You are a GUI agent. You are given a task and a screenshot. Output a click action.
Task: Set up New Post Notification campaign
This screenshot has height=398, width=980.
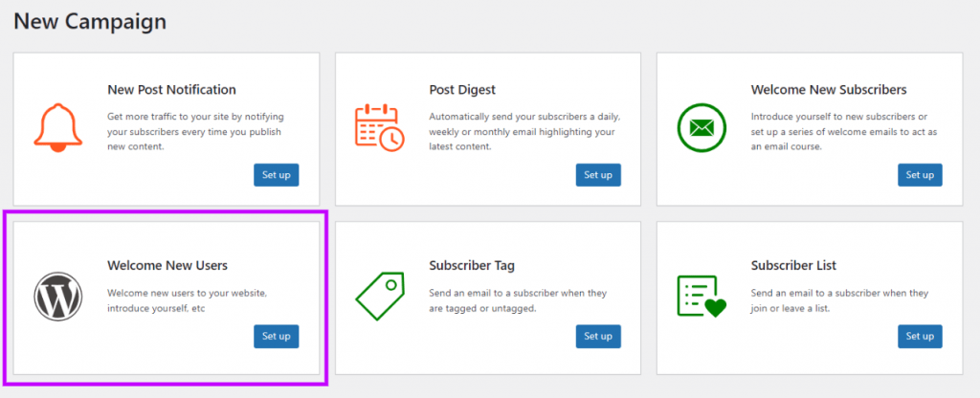(x=277, y=175)
